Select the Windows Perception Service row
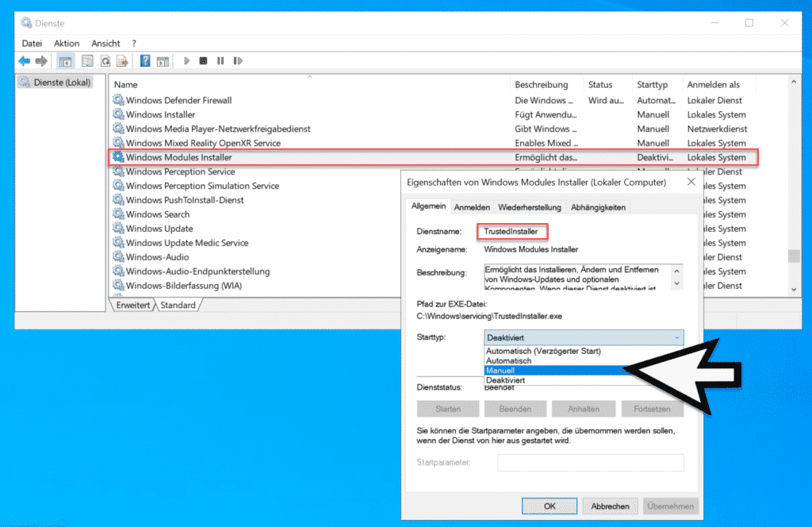 256,171
